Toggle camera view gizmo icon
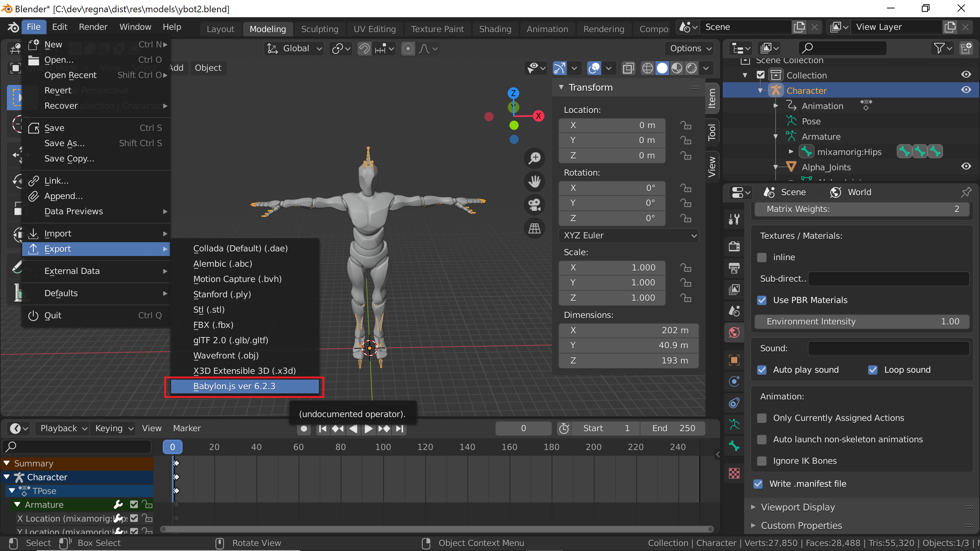980x551 pixels. (534, 204)
